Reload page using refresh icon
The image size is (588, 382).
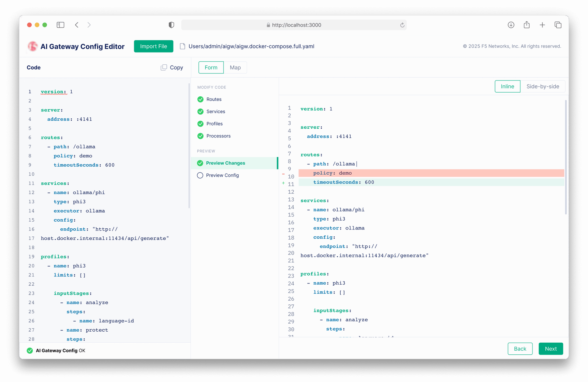point(402,25)
